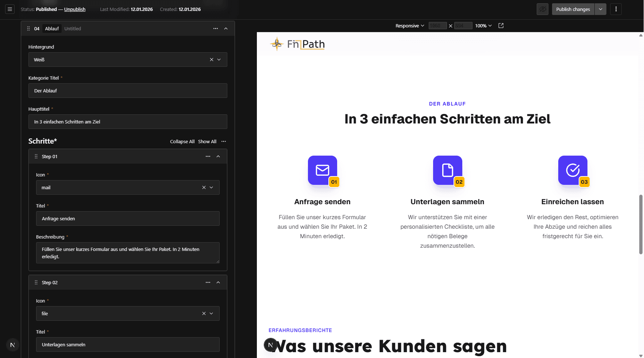Open the Step 02 three-dot options menu
This screenshot has height=358, width=644.
coord(208,282)
